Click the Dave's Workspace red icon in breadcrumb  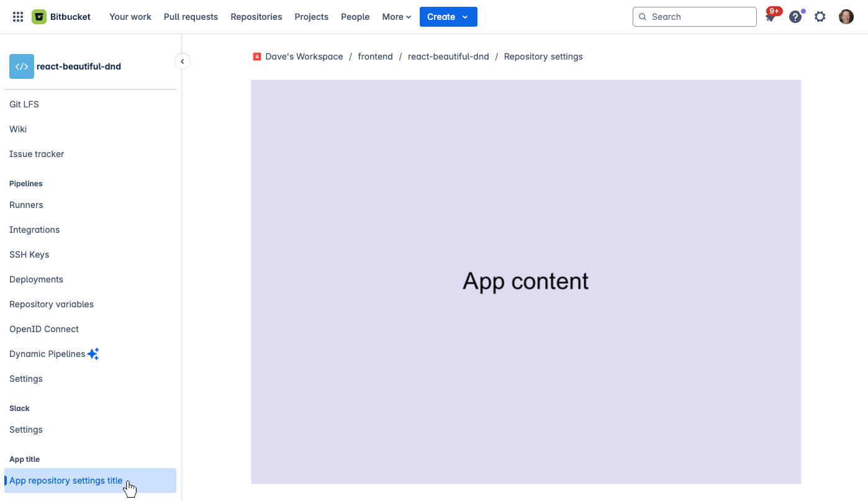point(257,56)
